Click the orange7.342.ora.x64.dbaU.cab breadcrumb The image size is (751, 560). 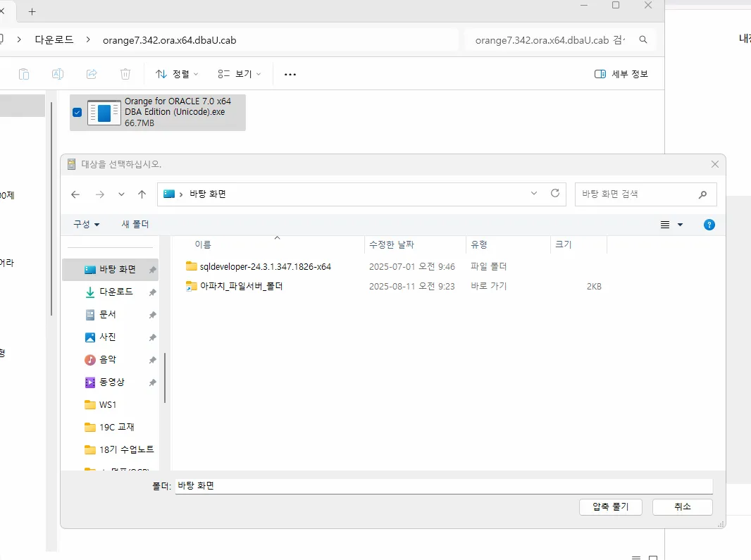(170, 40)
